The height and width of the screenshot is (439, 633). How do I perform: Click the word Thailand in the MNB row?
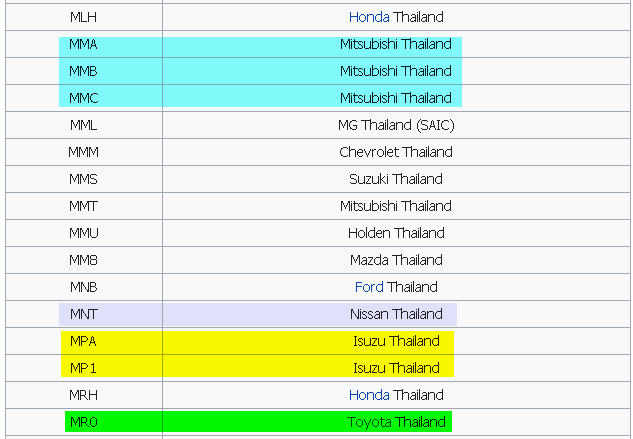coord(412,287)
